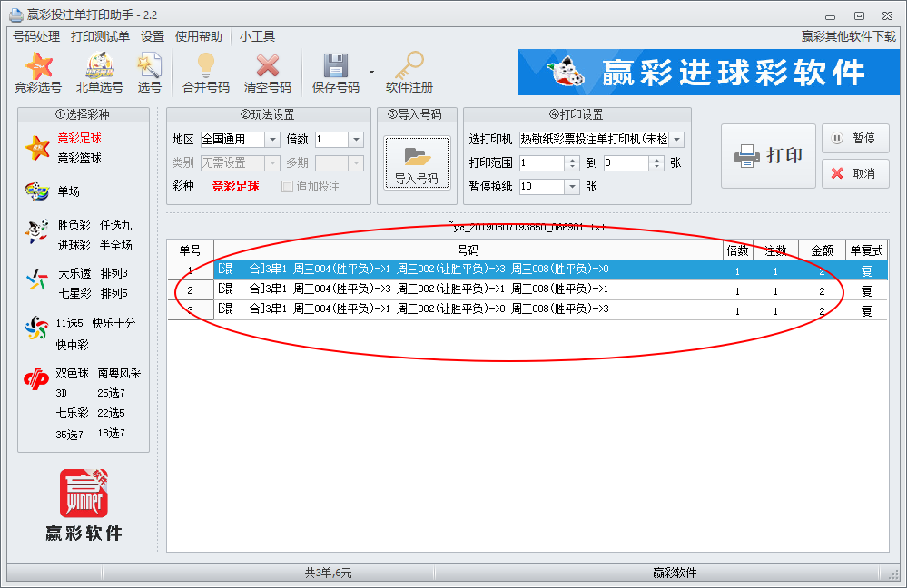Select 单场 lottery type
Screen dimensions: 907x588
(x=68, y=191)
